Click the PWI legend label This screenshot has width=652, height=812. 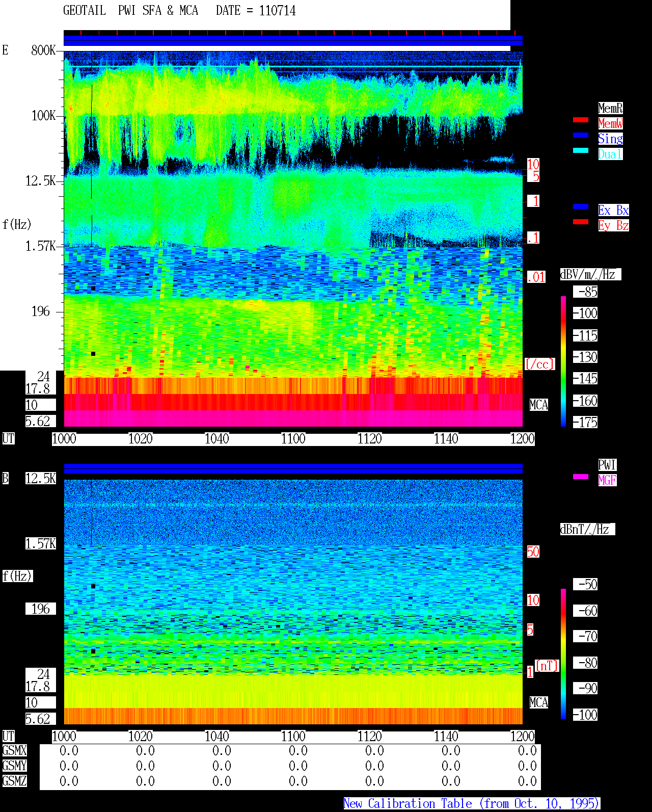(607, 465)
